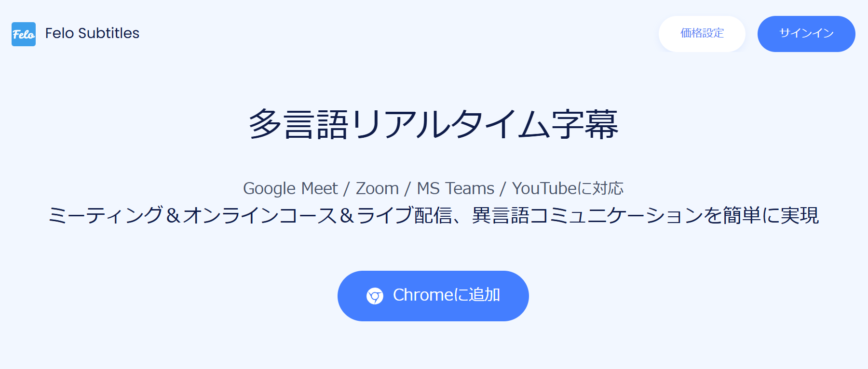Click the Felo Subtitles brand name
The width and height of the screenshot is (868, 369).
pos(92,33)
